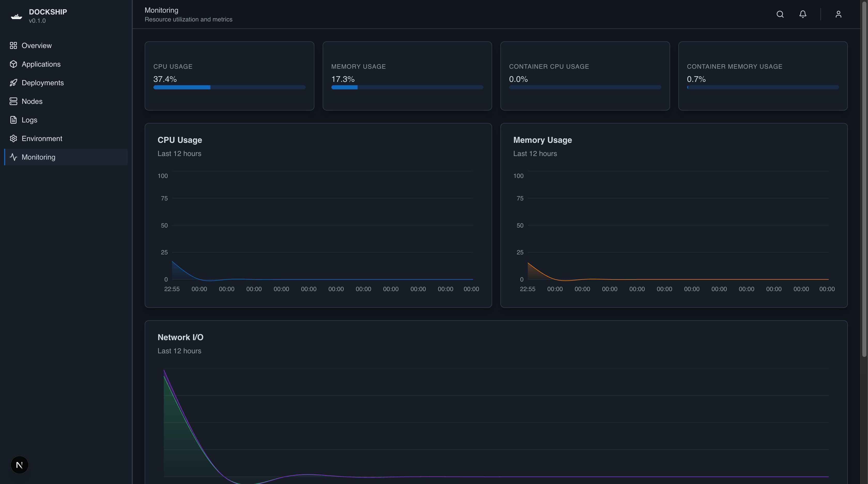Open the user profile icon
The image size is (868, 484).
(838, 14)
